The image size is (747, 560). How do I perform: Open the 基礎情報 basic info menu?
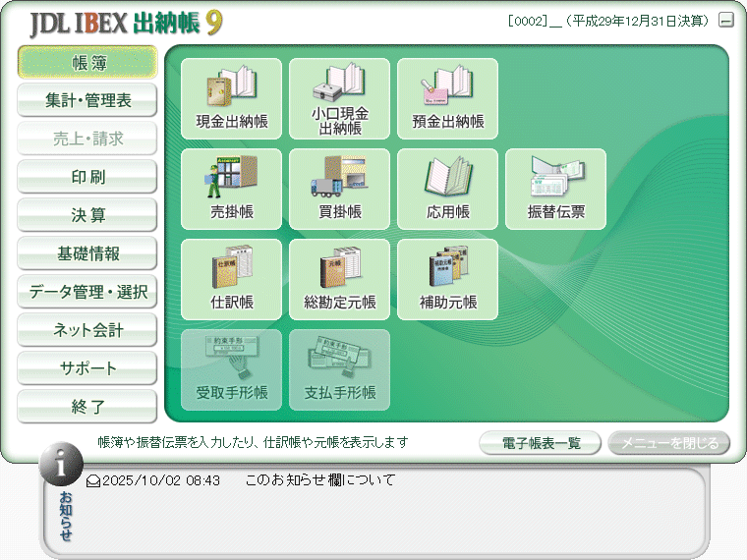point(87,253)
